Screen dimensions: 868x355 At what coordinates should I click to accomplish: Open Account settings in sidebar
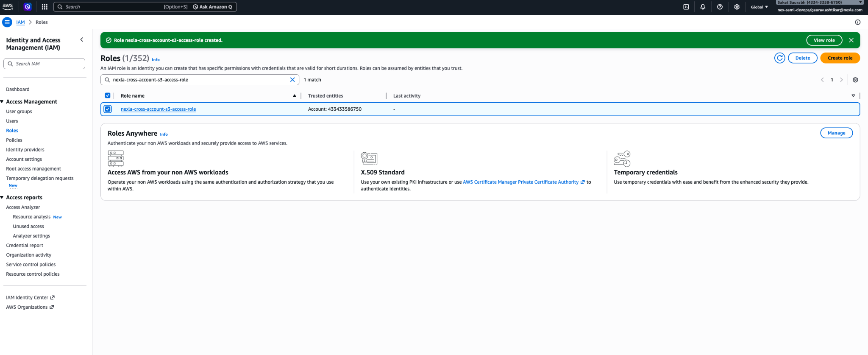click(x=24, y=159)
